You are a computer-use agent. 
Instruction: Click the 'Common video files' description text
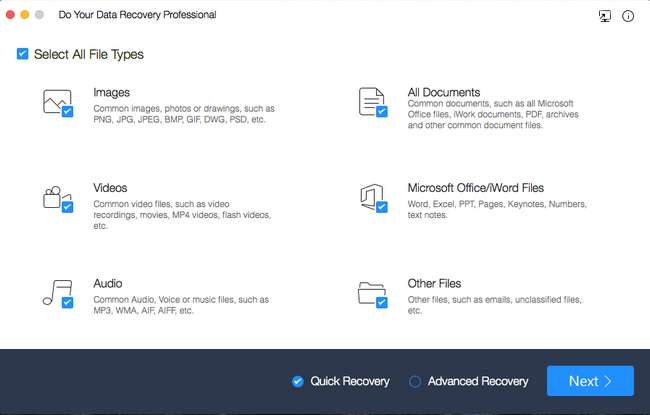(182, 215)
